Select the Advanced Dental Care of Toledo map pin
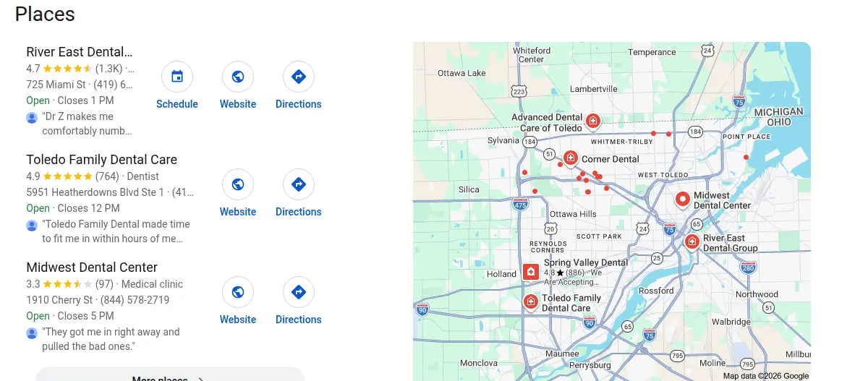 click(x=593, y=121)
